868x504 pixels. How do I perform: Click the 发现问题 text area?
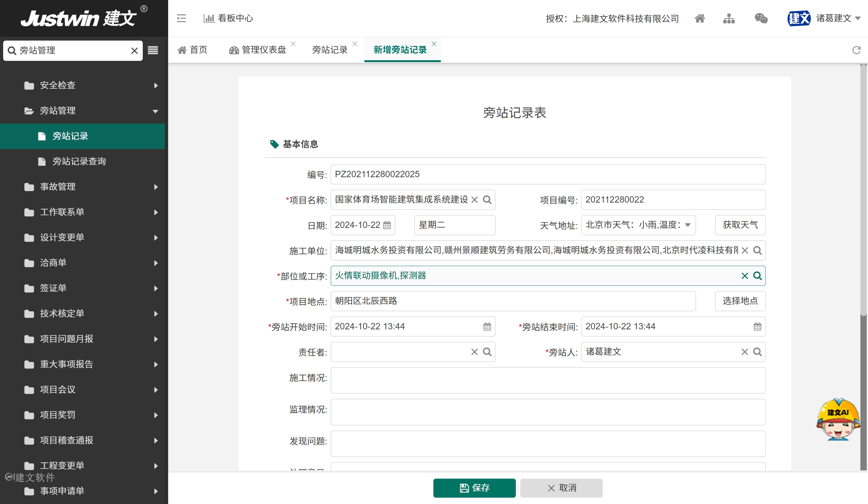tap(548, 444)
